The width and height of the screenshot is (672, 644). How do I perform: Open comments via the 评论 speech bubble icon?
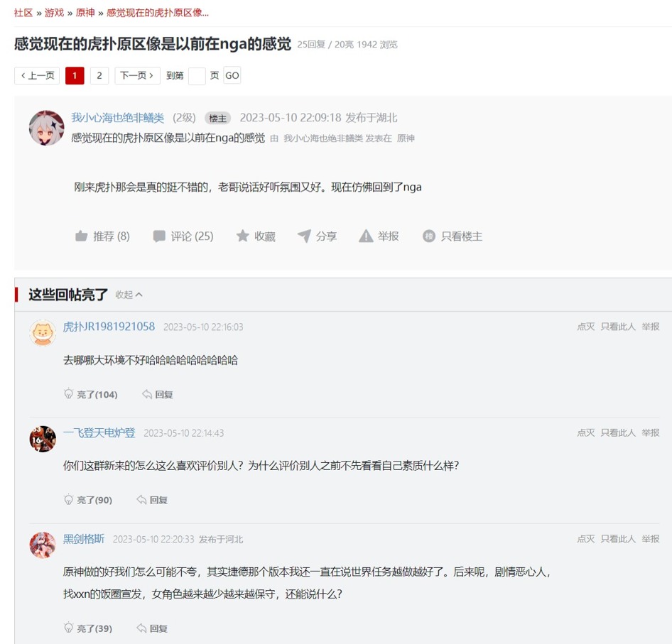tap(159, 236)
